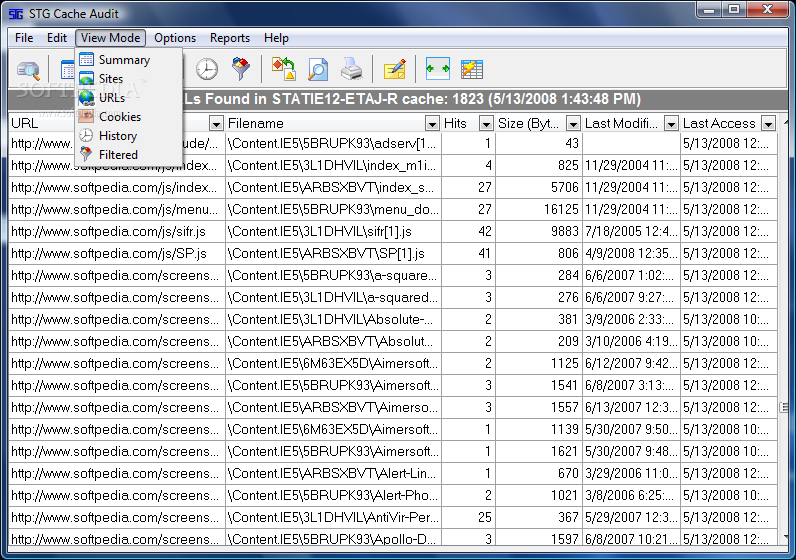796x560 pixels.
Task: Choose Cookies in the View Mode menu
Action: pyautogui.click(x=128, y=117)
